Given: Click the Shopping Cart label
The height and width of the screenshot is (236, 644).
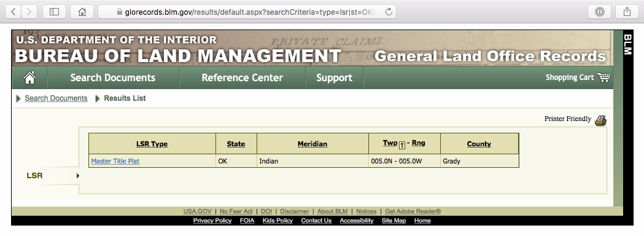Looking at the screenshot, I should 570,77.
